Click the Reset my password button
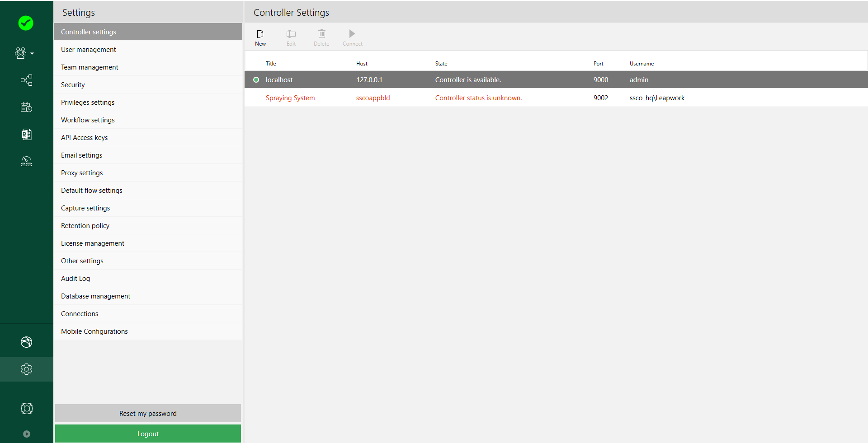The height and width of the screenshot is (443, 868). click(148, 413)
